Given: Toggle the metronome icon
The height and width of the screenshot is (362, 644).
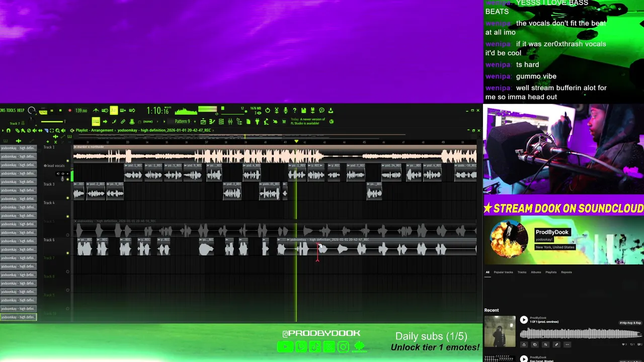Looking at the screenshot, I should click(96, 110).
